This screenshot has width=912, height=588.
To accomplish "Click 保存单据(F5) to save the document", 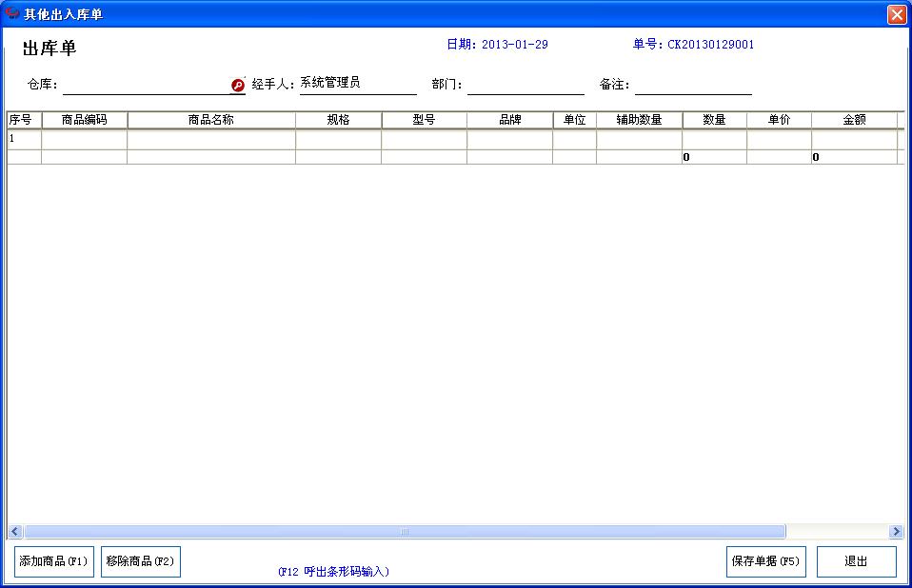I will (x=764, y=561).
